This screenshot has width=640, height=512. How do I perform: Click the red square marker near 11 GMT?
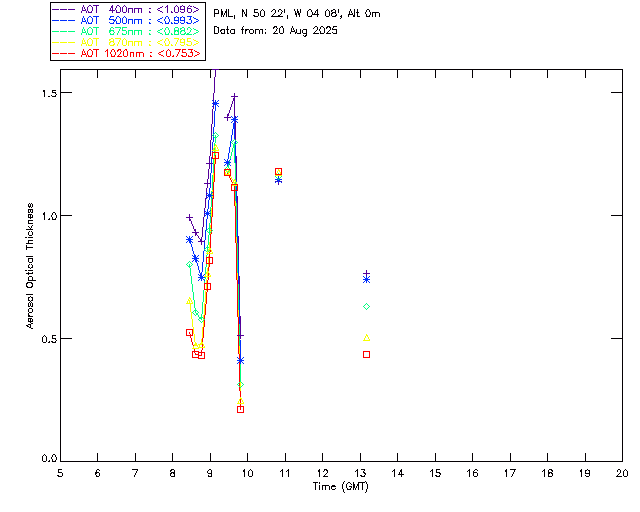click(278, 171)
